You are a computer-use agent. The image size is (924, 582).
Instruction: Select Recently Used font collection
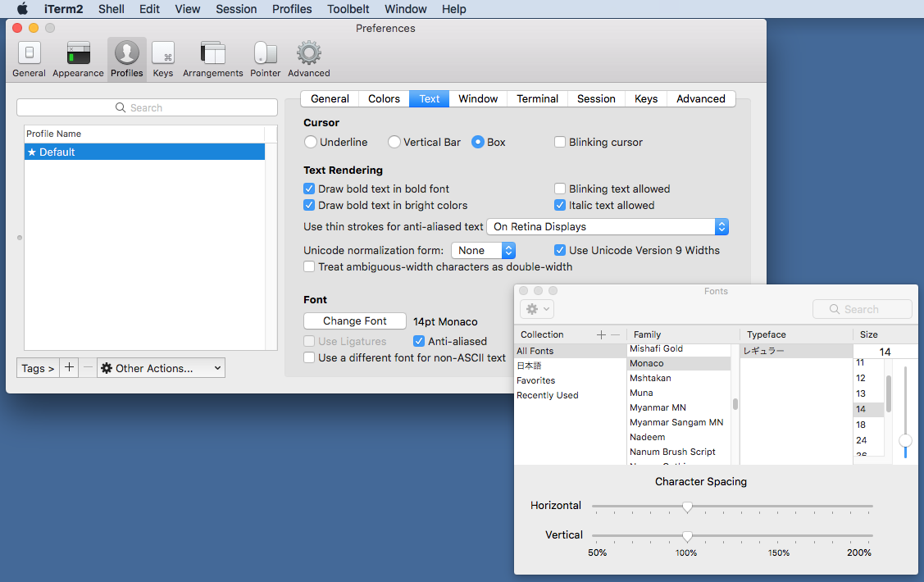pos(568,395)
